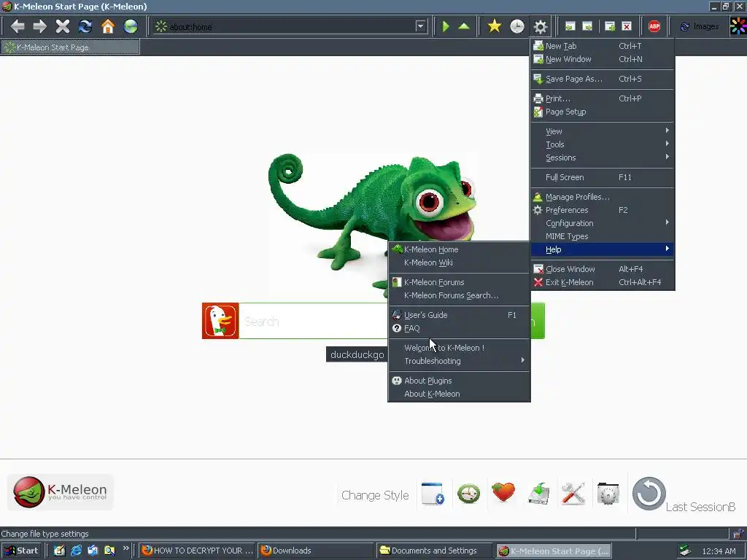Click the Help menu entry
Screen dimensions: 747x560
(x=602, y=249)
